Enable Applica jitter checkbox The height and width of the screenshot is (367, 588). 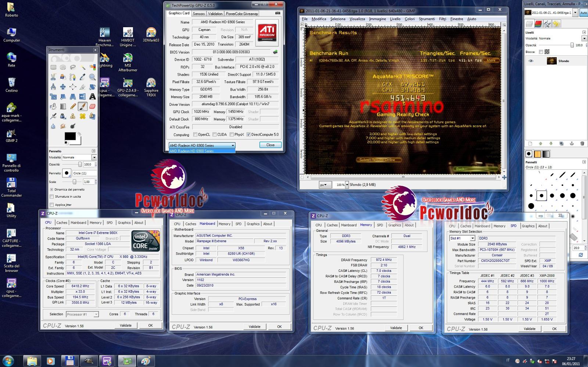(52, 205)
